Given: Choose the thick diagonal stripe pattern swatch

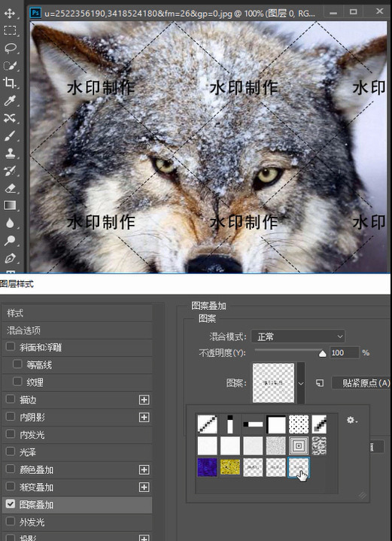Looking at the screenshot, I should click(x=319, y=424).
